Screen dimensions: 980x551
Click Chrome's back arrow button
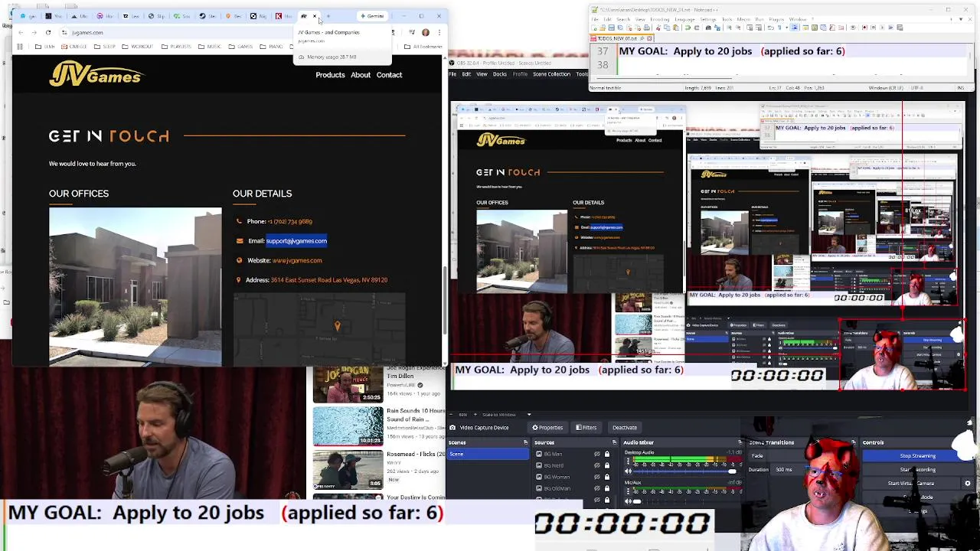click(21, 32)
